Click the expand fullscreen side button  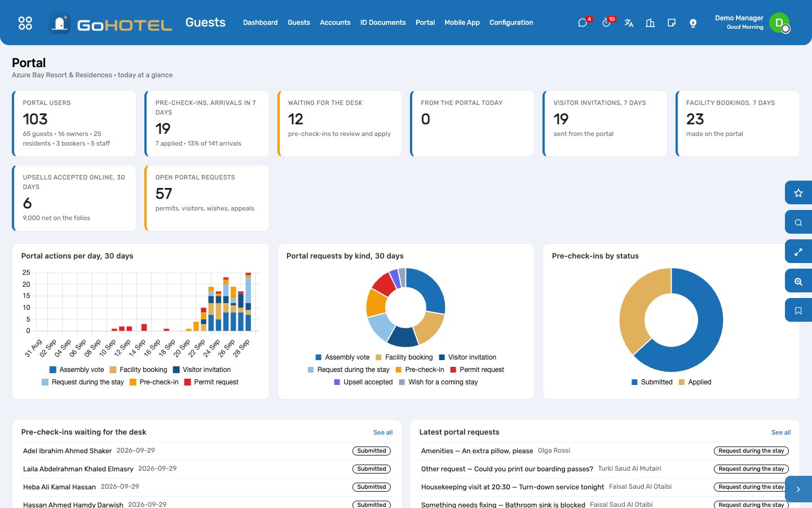pos(798,252)
